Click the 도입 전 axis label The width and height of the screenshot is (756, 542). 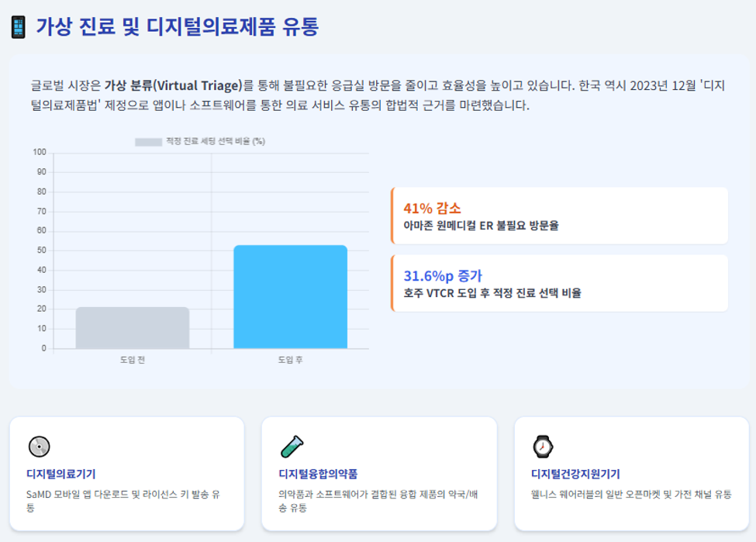click(x=133, y=360)
